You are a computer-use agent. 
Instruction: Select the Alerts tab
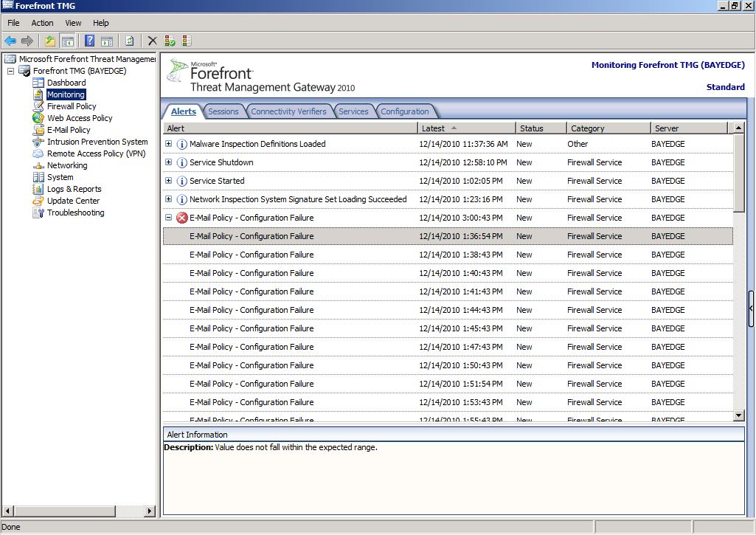pos(184,111)
